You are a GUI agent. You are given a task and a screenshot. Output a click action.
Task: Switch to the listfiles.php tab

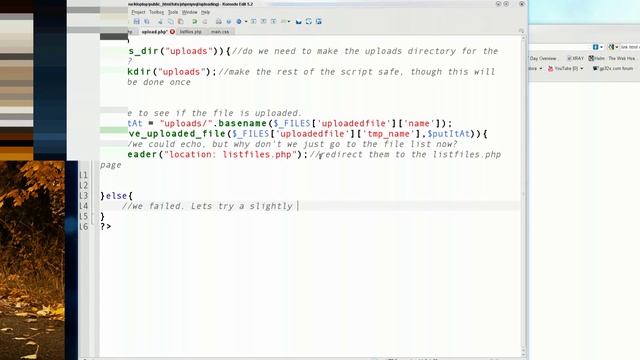(191, 31)
